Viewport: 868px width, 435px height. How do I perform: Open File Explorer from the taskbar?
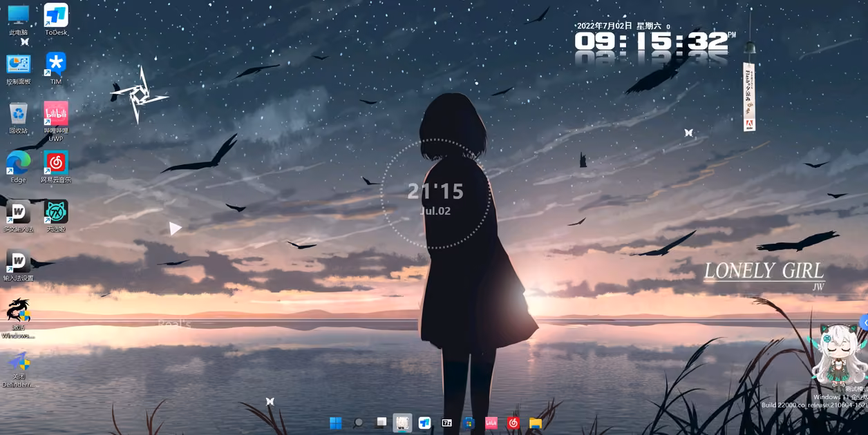[535, 423]
